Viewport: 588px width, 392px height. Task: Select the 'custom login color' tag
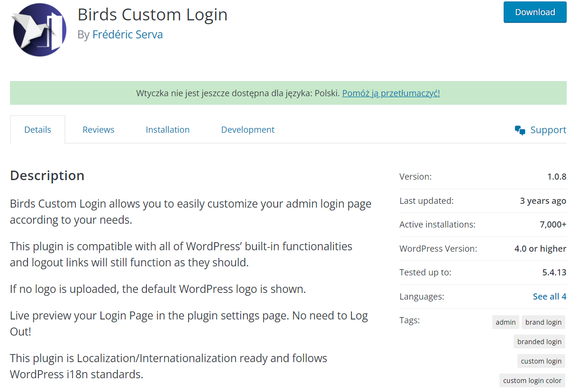point(532,381)
